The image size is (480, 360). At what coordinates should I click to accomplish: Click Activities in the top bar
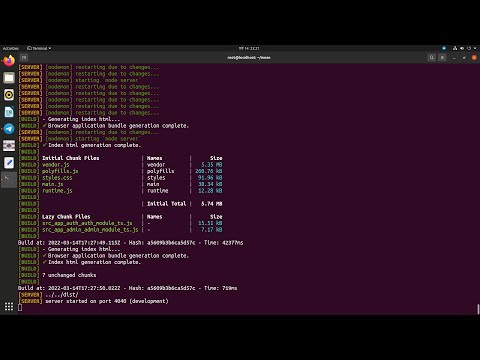click(11, 48)
